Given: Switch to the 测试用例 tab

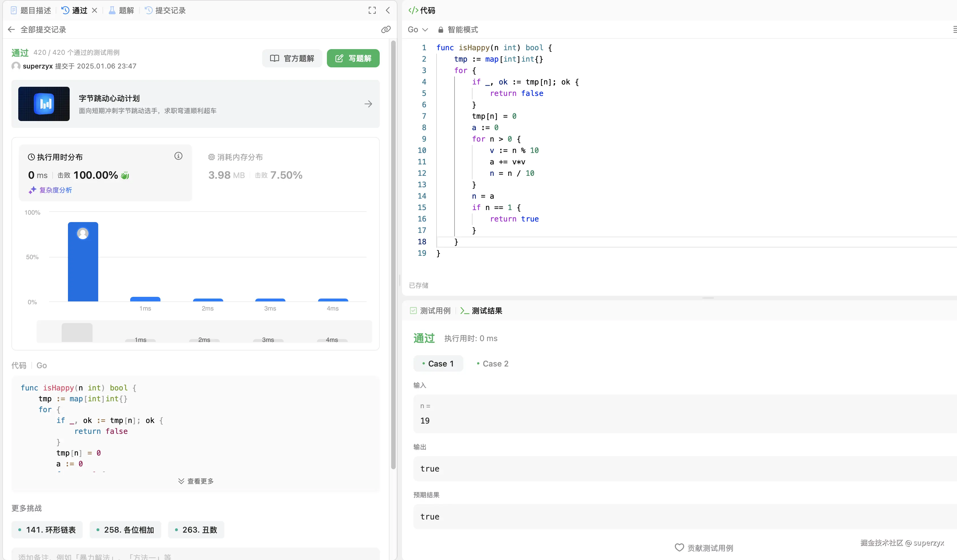Looking at the screenshot, I should point(431,311).
